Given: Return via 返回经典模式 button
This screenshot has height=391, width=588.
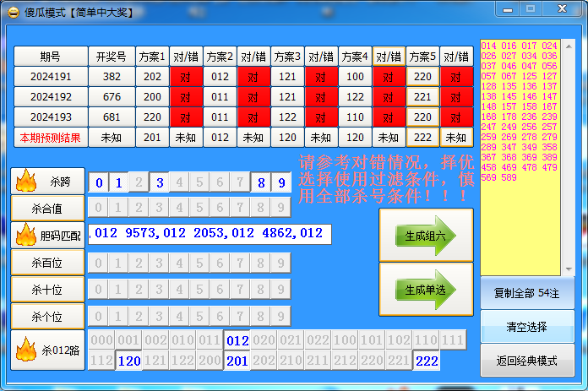Looking at the screenshot, I should coord(527,361).
